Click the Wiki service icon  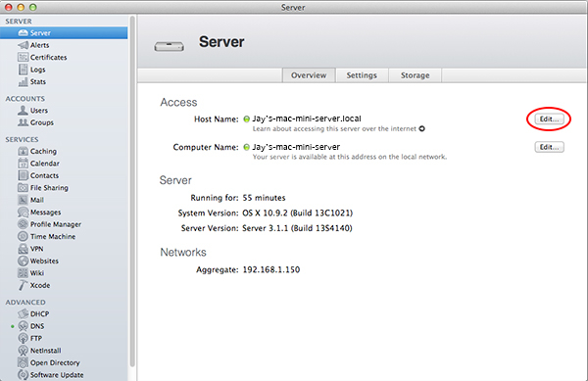tap(23, 273)
